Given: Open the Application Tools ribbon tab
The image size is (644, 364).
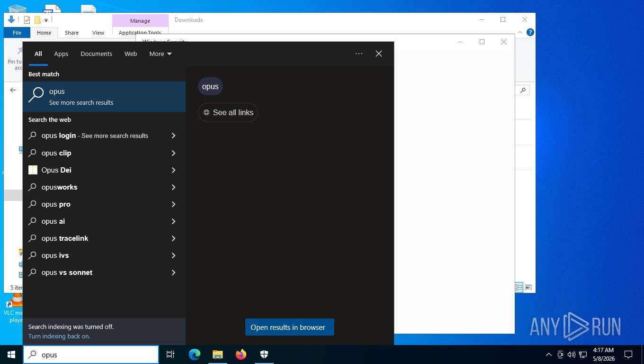Looking at the screenshot, I should coord(140,33).
